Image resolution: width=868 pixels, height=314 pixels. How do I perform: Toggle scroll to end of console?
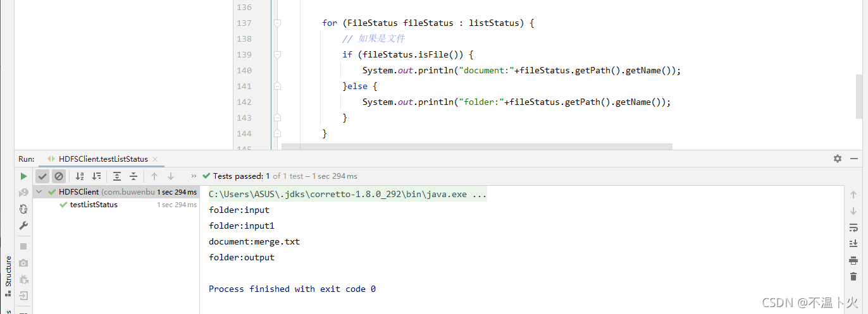pos(853,244)
